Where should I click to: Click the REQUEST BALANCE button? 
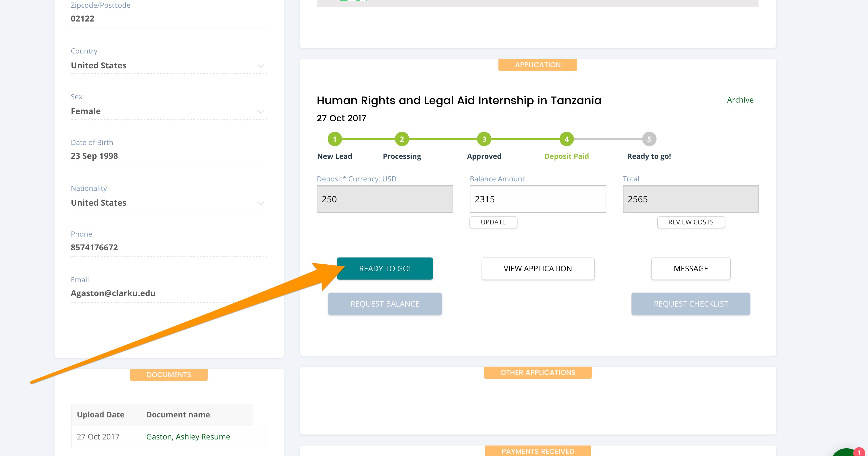pyautogui.click(x=384, y=304)
